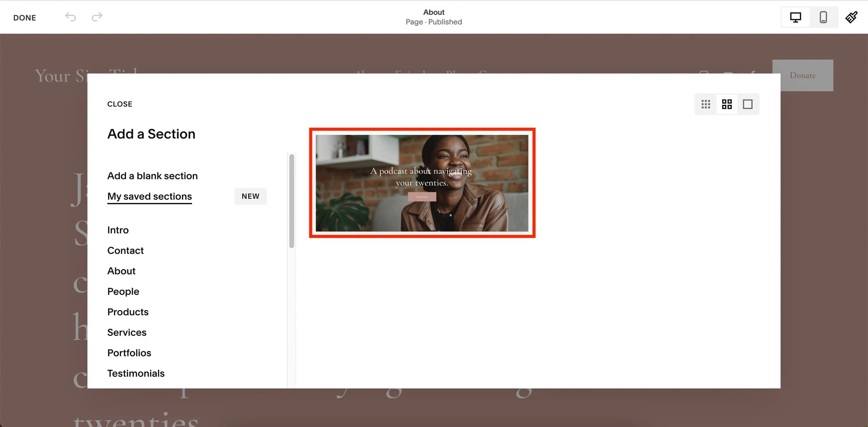The height and width of the screenshot is (427, 868).
Task: Select the Intro section category
Action: click(118, 230)
